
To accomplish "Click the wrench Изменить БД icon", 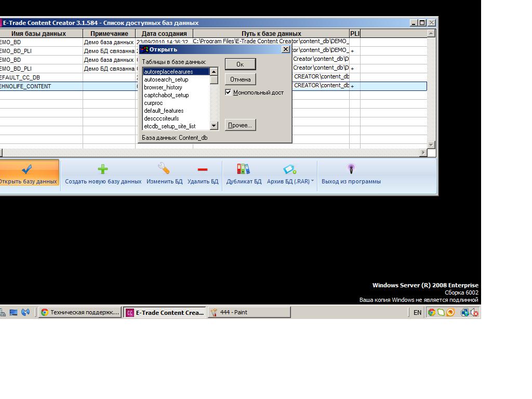I will click(x=164, y=168).
